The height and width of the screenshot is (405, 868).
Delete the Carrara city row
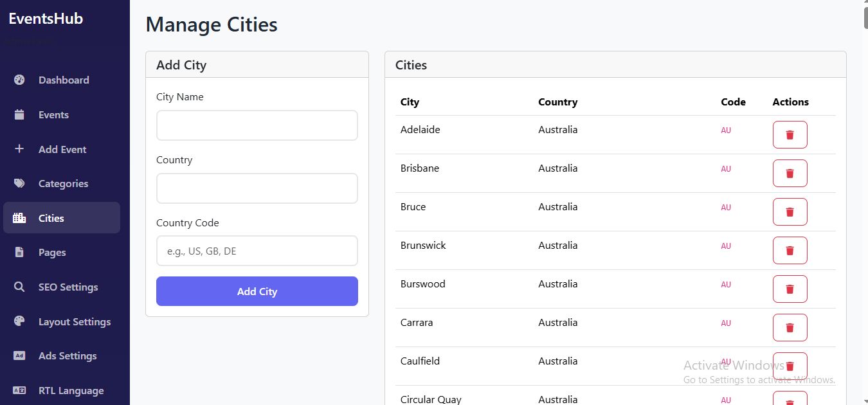(x=790, y=328)
